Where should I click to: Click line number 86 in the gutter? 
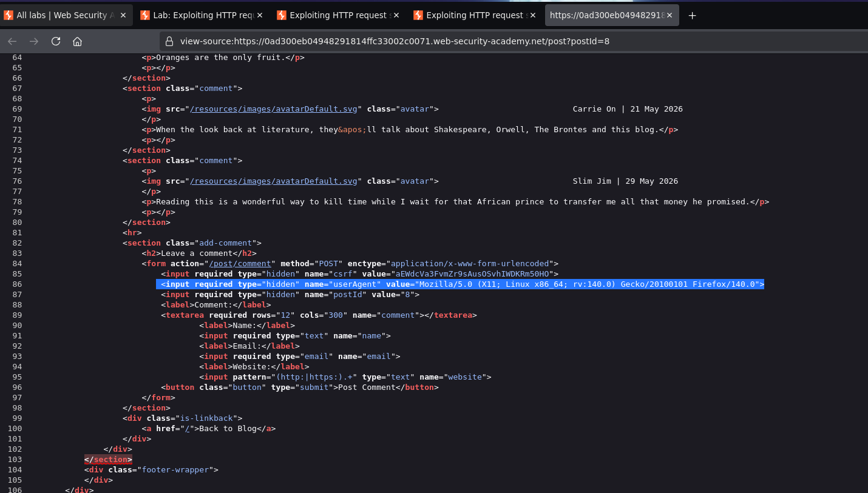coord(17,284)
